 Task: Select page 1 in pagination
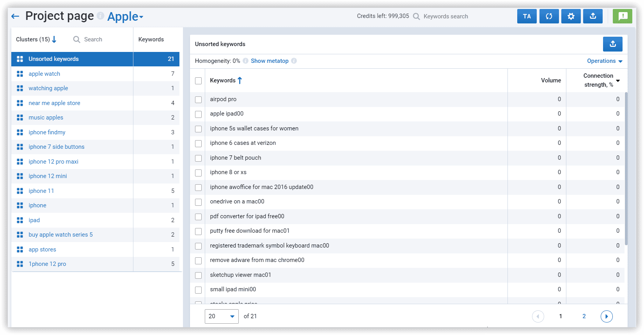tap(561, 316)
